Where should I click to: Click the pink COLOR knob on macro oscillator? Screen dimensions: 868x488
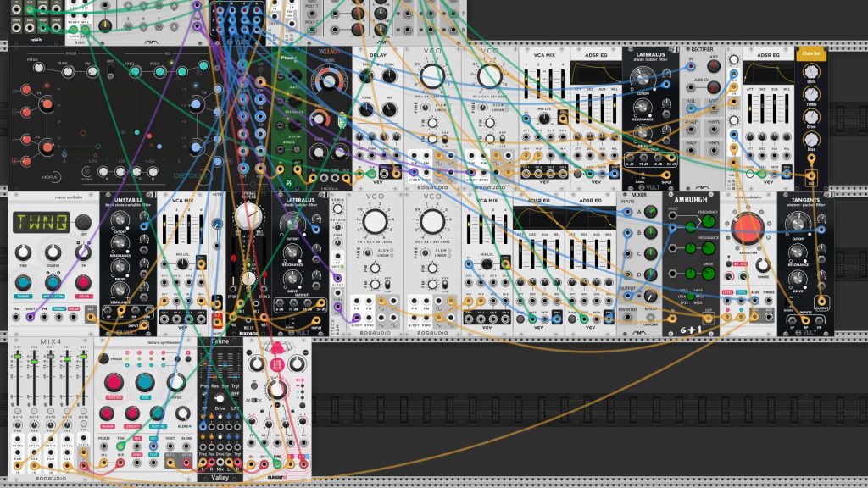83,283
